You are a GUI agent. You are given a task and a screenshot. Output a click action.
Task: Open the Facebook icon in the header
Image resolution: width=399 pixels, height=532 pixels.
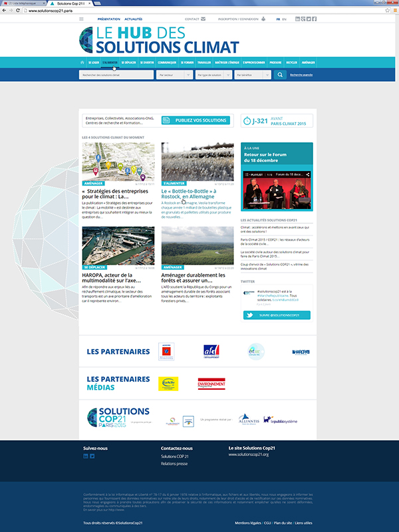(x=315, y=19)
